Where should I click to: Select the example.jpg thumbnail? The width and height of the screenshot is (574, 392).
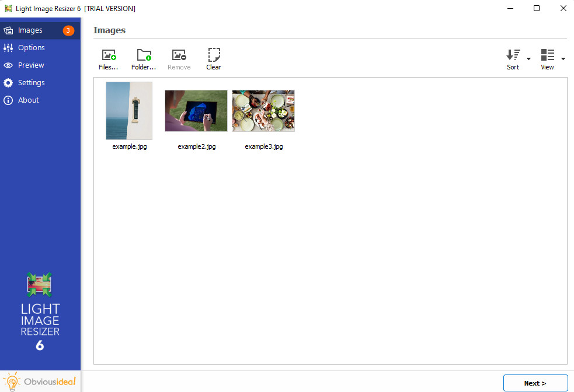[129, 111]
